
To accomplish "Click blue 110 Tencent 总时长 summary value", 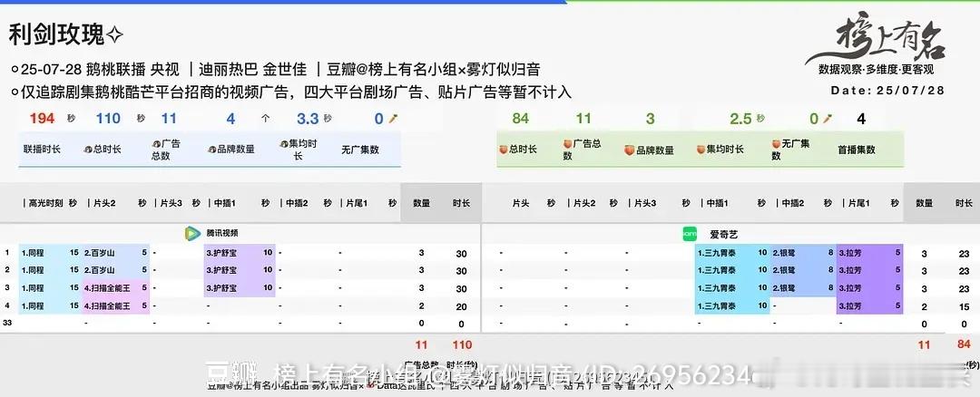I will tap(108, 119).
